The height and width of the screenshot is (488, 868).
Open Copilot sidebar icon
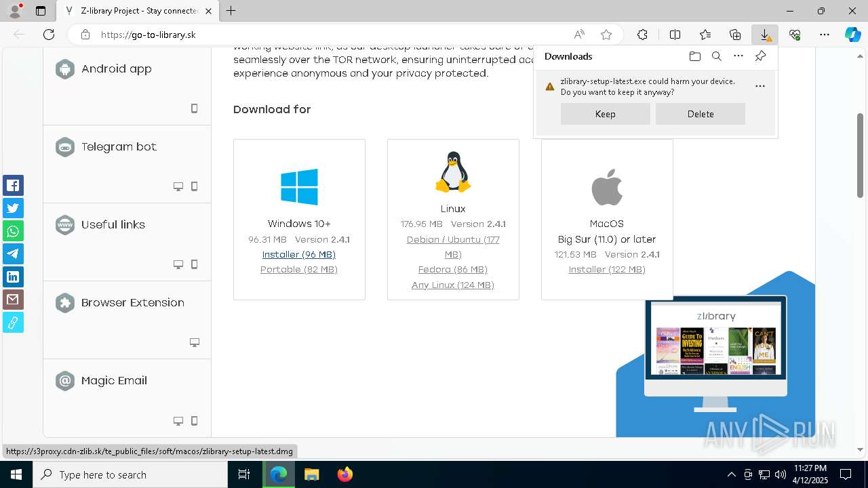pos(852,35)
